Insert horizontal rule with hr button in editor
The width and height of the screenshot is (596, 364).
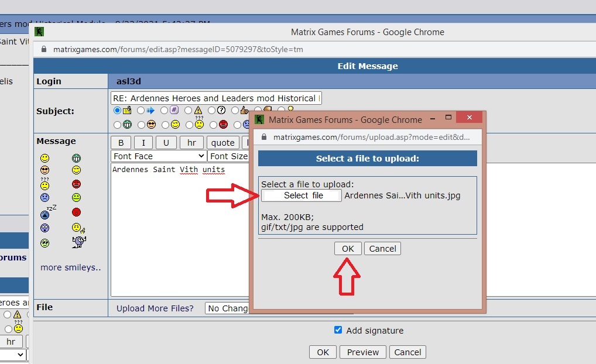(191, 142)
